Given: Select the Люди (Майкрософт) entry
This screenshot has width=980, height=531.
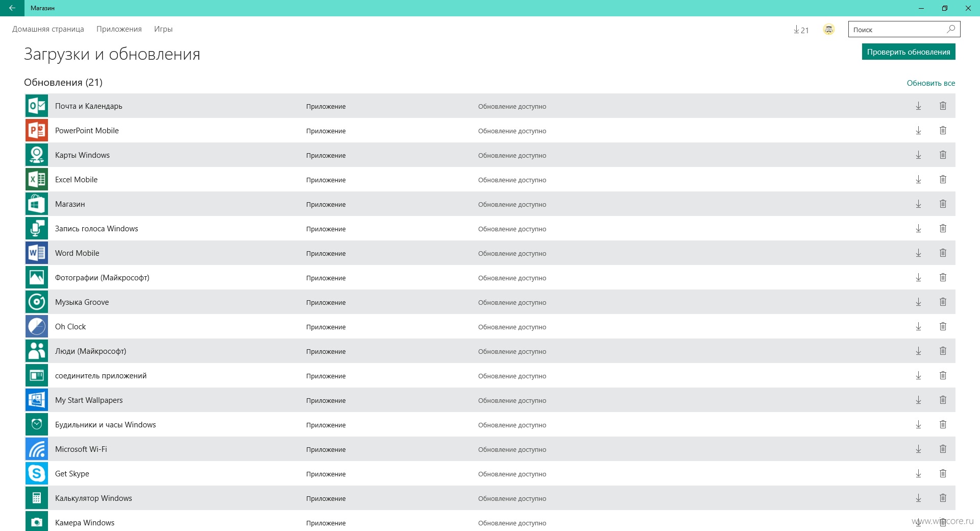Looking at the screenshot, I should [x=490, y=351].
